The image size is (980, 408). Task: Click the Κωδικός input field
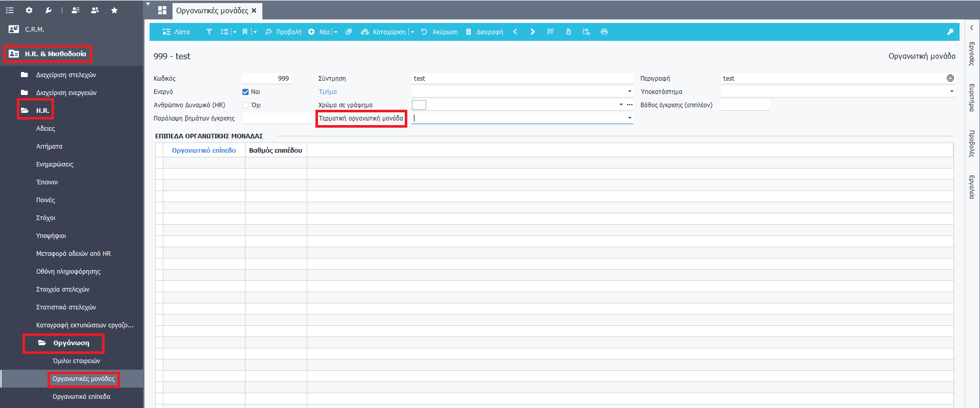pyautogui.click(x=266, y=78)
